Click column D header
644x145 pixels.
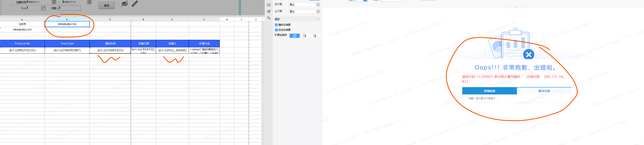click(110, 19)
